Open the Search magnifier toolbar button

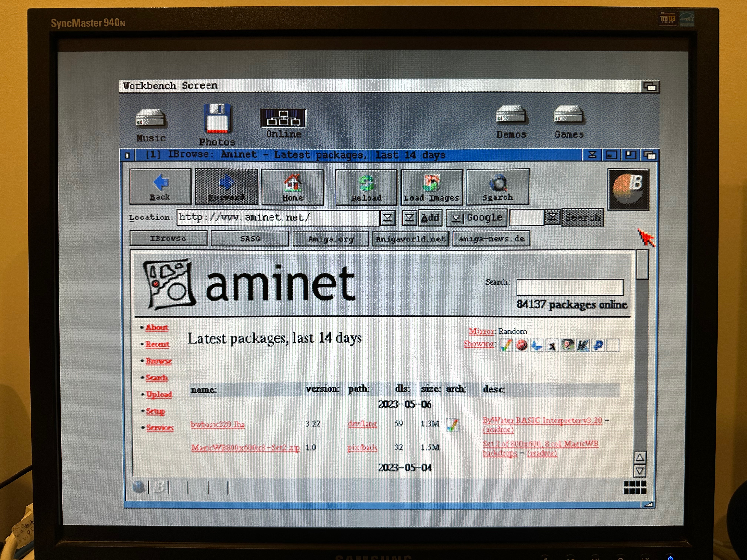point(498,187)
